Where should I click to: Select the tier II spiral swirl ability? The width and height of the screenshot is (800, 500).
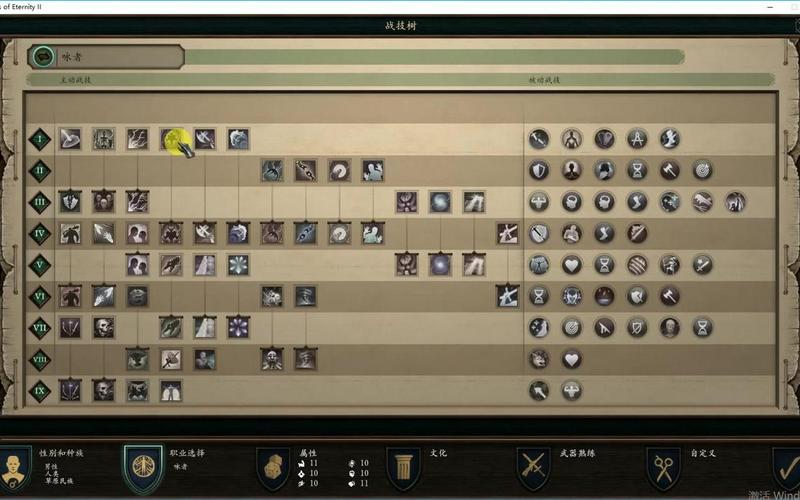click(339, 170)
